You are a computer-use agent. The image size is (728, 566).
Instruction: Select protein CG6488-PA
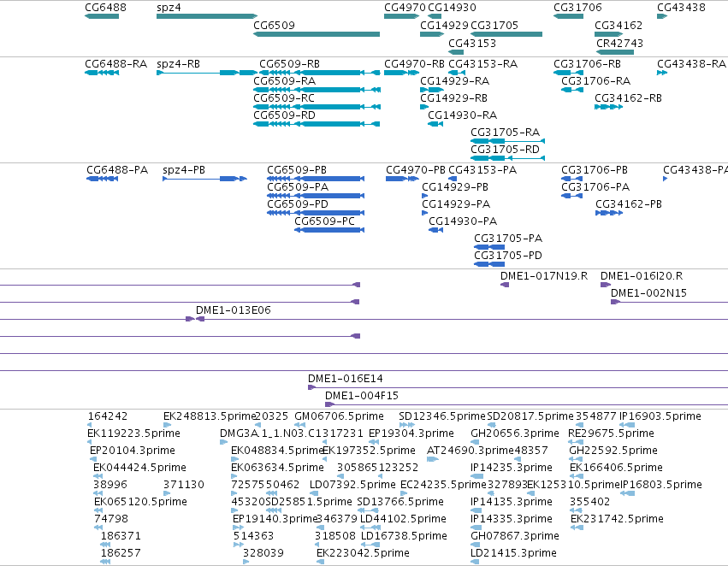coord(102,179)
